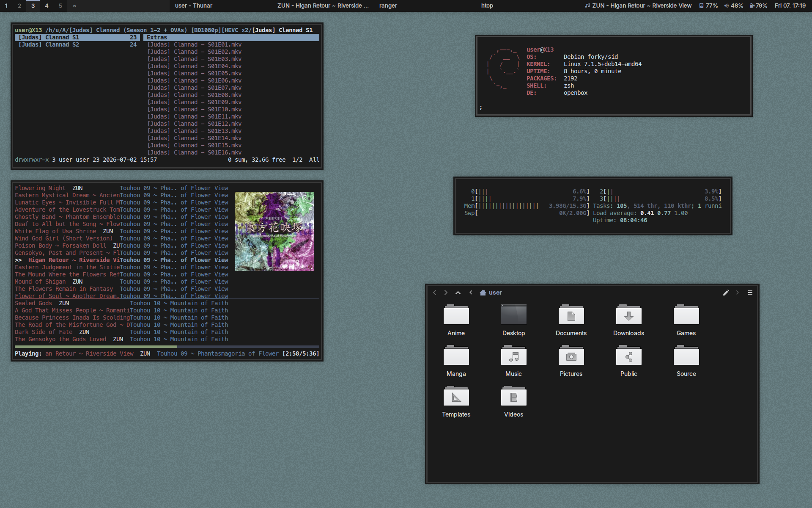Click the elapsed time [2:58/5:36] in the music player

(x=301, y=353)
